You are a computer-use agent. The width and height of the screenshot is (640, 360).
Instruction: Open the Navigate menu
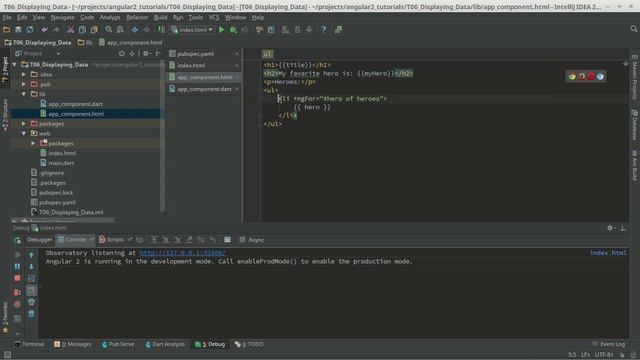point(62,18)
